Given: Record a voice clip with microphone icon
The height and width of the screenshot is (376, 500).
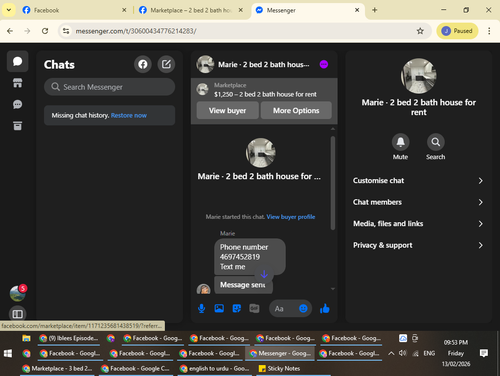Looking at the screenshot, I should [201, 309].
